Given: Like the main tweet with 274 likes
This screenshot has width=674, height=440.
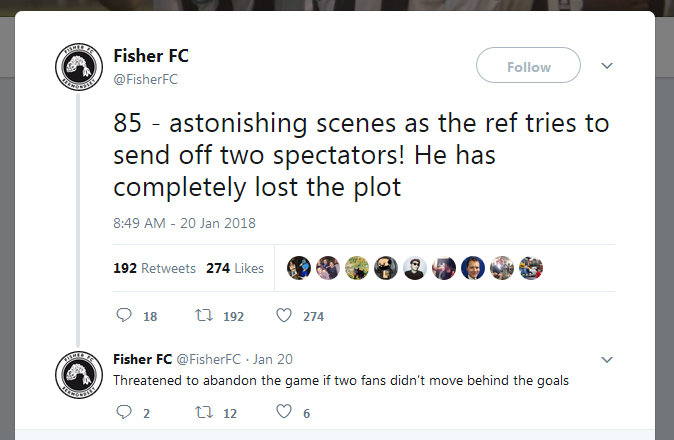Looking at the screenshot, I should click(x=283, y=316).
